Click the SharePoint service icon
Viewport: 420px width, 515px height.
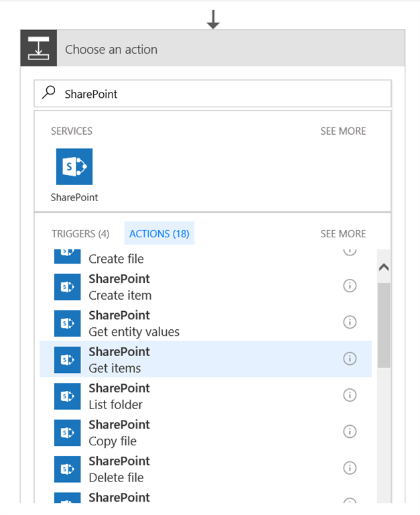click(74, 167)
